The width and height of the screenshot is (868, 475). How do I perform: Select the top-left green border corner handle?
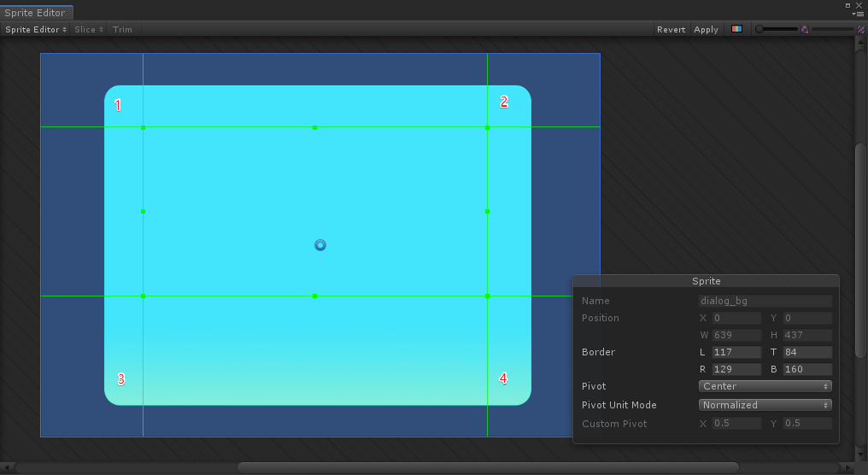point(143,127)
